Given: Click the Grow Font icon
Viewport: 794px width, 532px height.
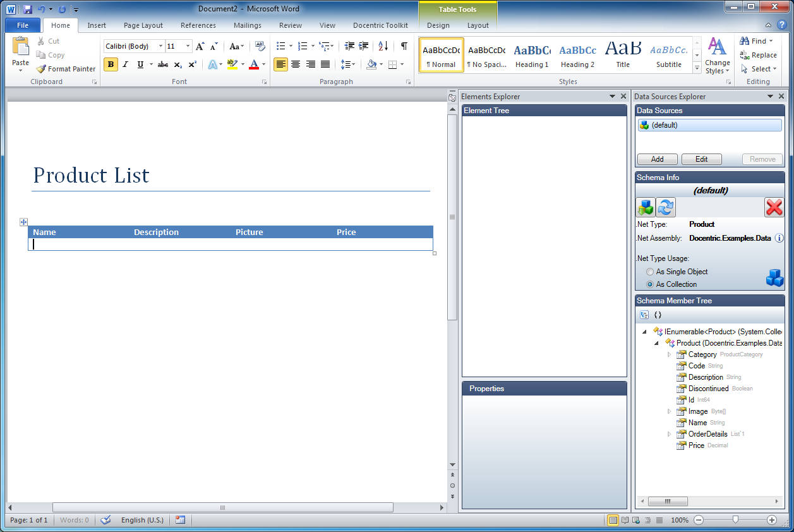Looking at the screenshot, I should pos(200,46).
